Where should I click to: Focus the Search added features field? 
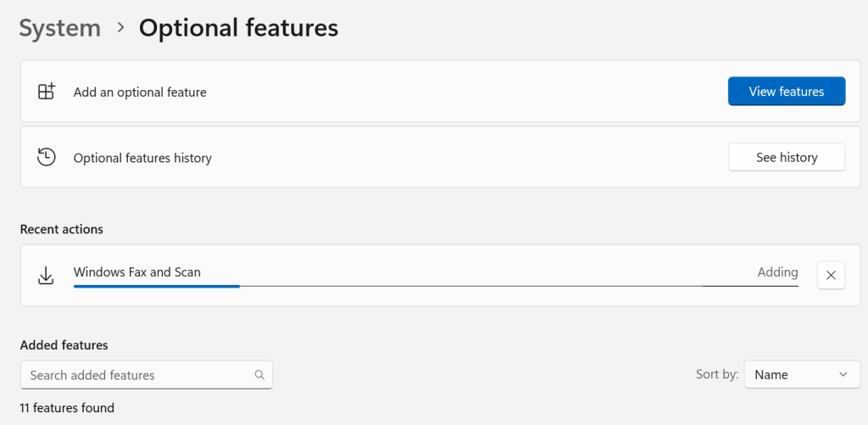(x=136, y=375)
